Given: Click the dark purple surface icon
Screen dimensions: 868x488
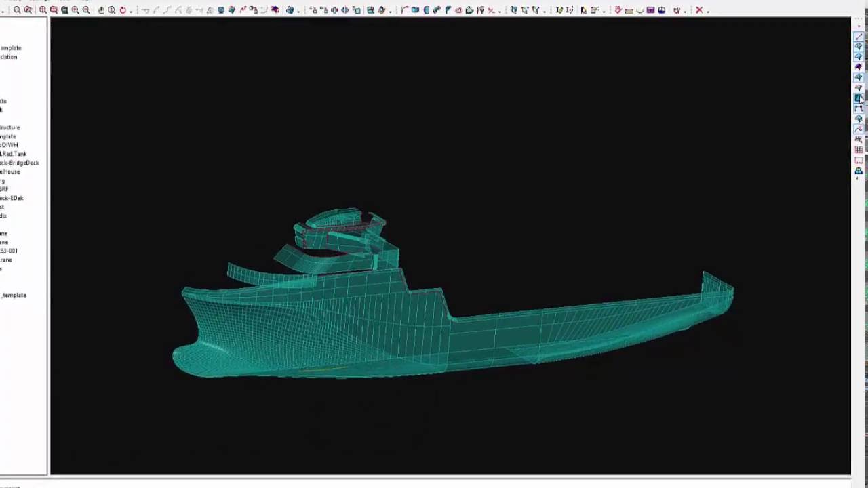Looking at the screenshot, I should click(859, 68).
